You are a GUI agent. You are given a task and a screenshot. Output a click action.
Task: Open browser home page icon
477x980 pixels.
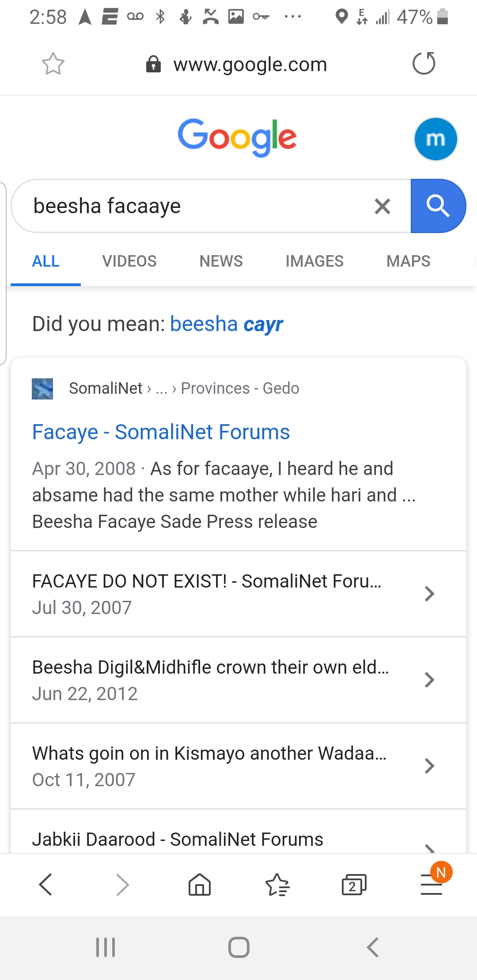point(200,885)
